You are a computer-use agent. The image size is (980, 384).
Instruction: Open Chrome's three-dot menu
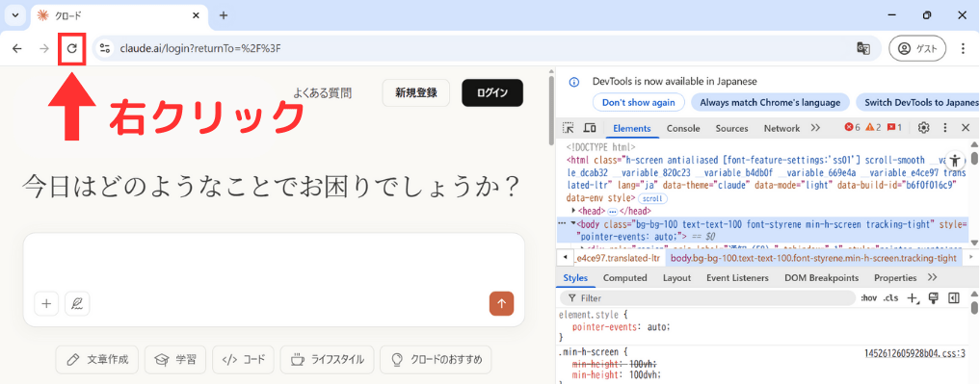click(x=963, y=48)
